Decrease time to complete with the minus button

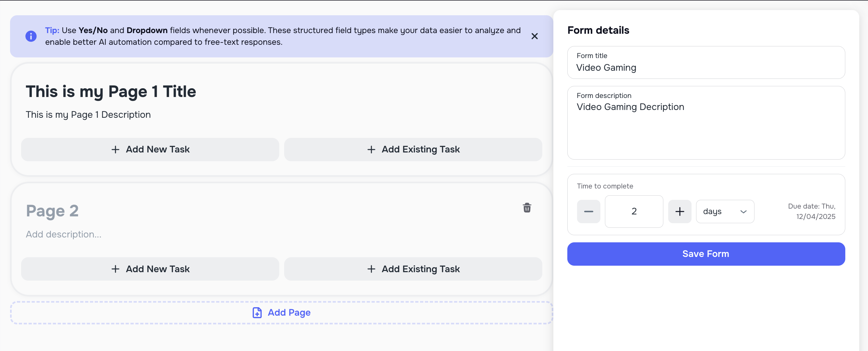coord(588,211)
